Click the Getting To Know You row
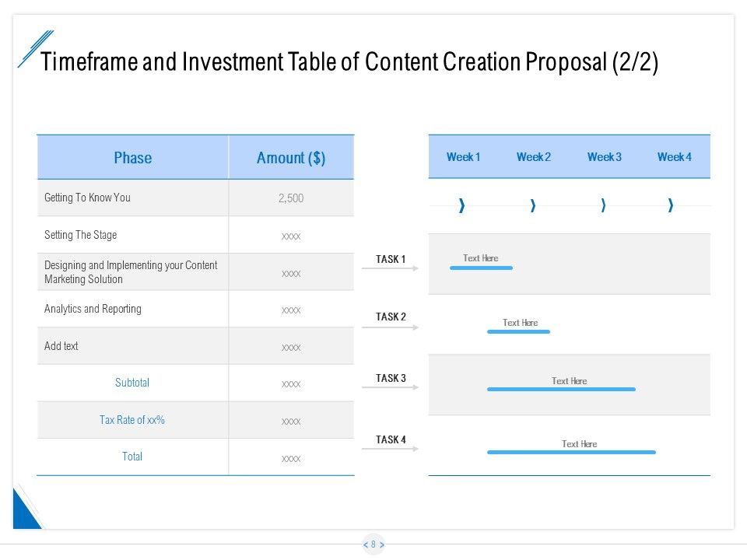The image size is (747, 560). (195, 198)
